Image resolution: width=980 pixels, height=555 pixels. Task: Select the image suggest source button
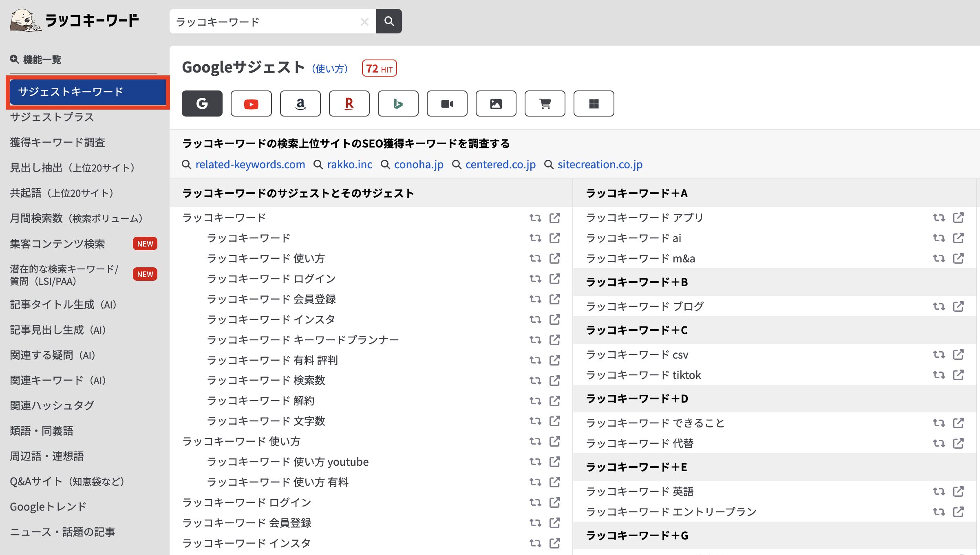click(x=496, y=104)
